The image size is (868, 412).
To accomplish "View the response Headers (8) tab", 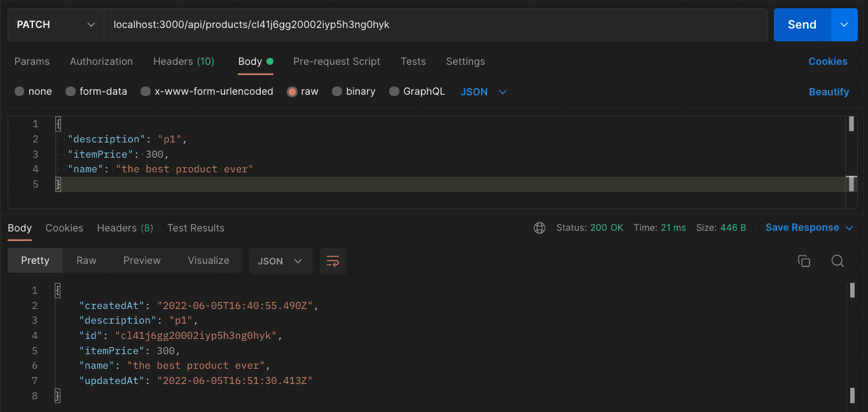I will pyautogui.click(x=125, y=228).
